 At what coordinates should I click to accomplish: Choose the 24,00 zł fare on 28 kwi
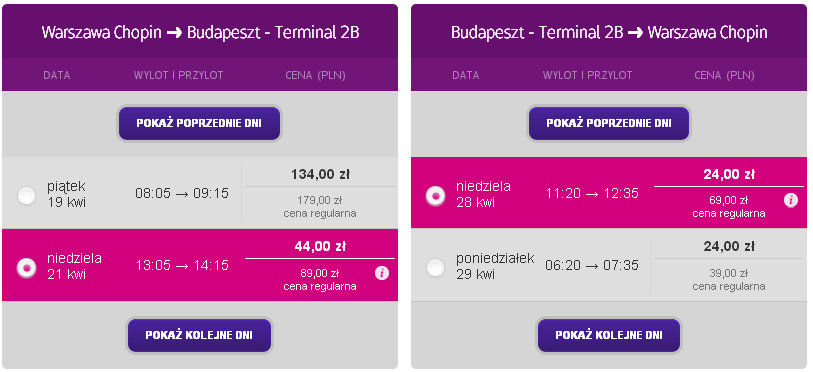[x=729, y=174]
